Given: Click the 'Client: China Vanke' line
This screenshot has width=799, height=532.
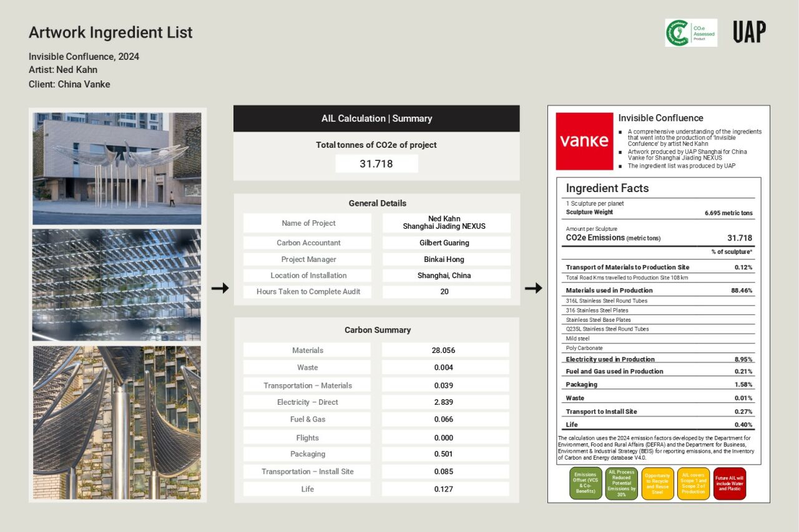Looking at the screenshot, I should (69, 84).
